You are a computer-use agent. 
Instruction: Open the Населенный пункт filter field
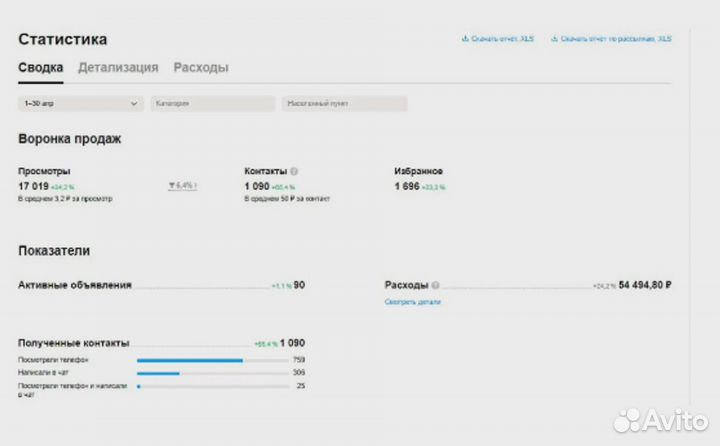point(344,103)
